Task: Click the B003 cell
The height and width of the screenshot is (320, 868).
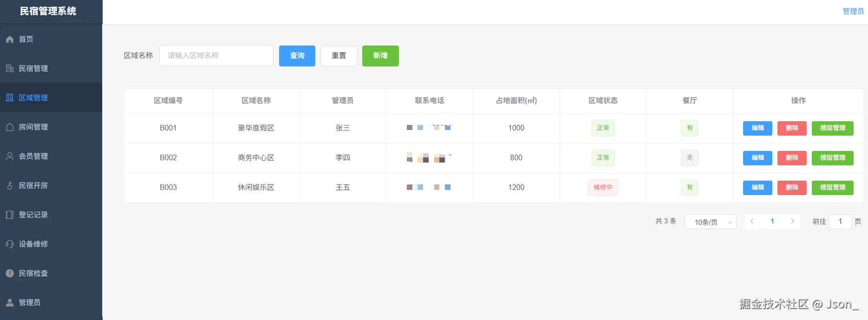Action: tap(168, 188)
